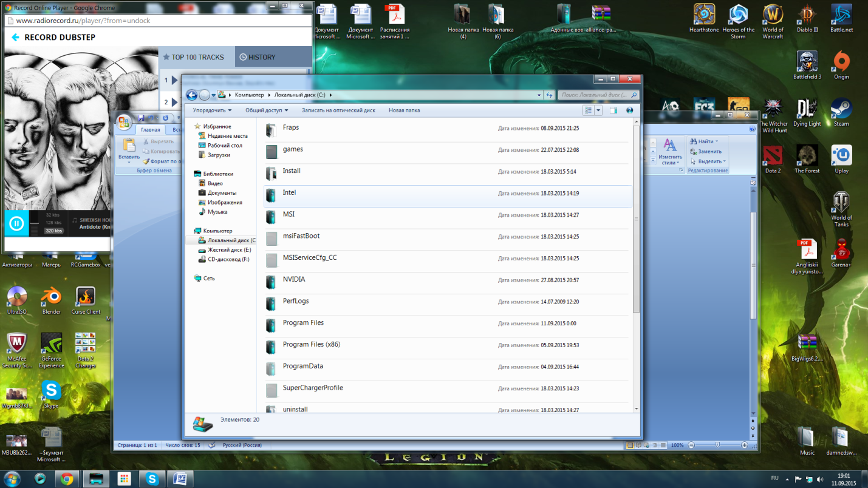The width and height of the screenshot is (868, 488).
Task: Expand Компьютер breadcrumb arrow in address bar
Action: [269, 95]
